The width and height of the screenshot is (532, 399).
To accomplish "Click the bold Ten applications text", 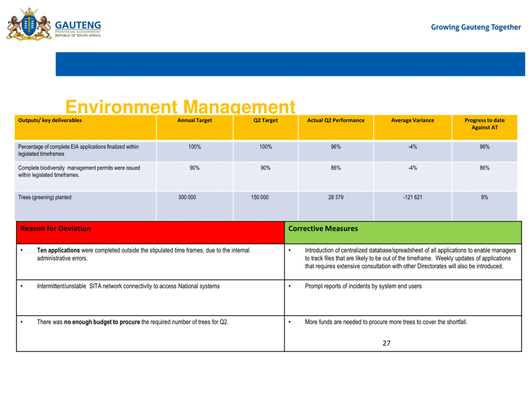I will (x=58, y=250).
